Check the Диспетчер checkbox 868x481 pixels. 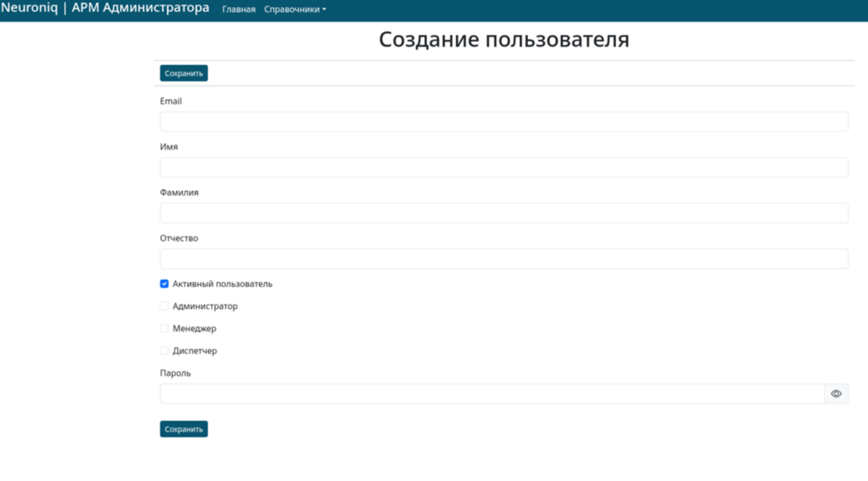[164, 351]
